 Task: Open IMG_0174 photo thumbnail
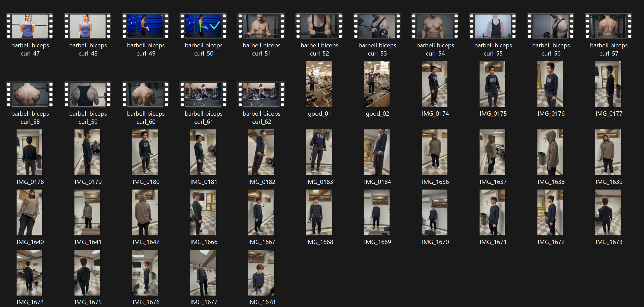pyautogui.click(x=434, y=84)
